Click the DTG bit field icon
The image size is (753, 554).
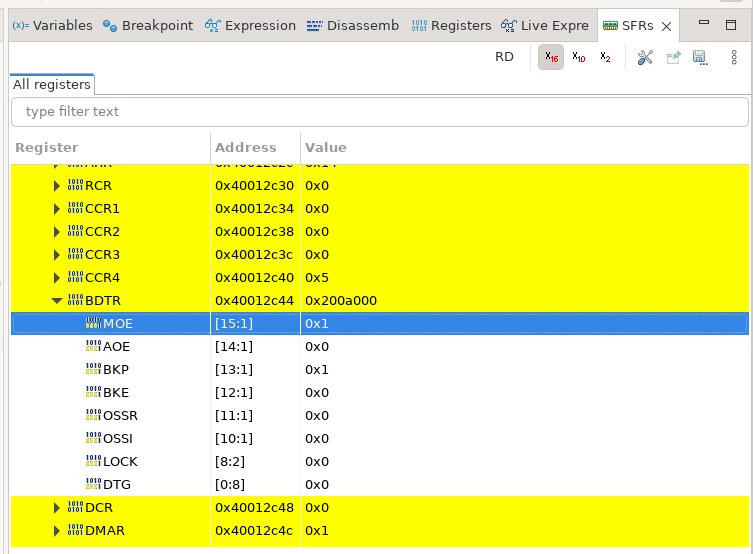pos(93,484)
